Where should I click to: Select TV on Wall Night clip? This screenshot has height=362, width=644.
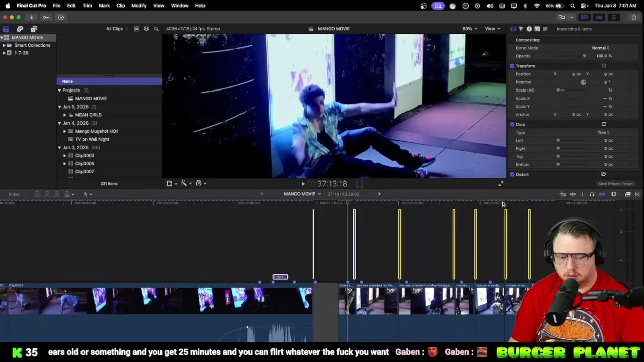tap(92, 139)
